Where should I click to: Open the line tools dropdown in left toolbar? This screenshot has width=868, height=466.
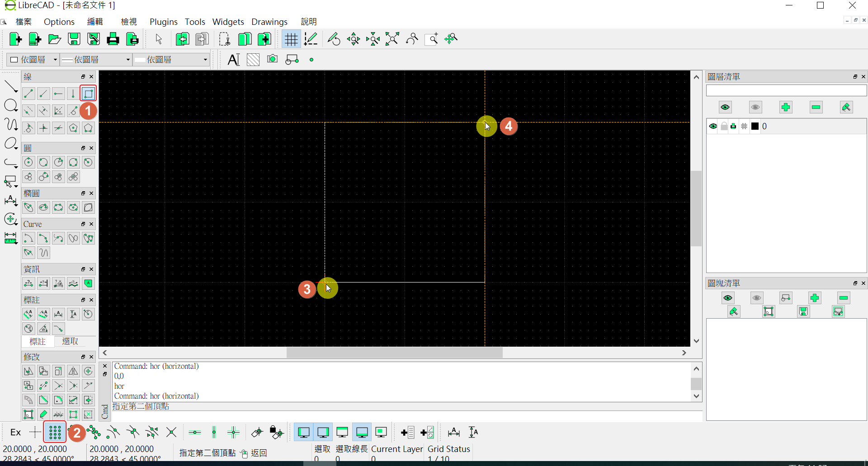tap(11, 87)
